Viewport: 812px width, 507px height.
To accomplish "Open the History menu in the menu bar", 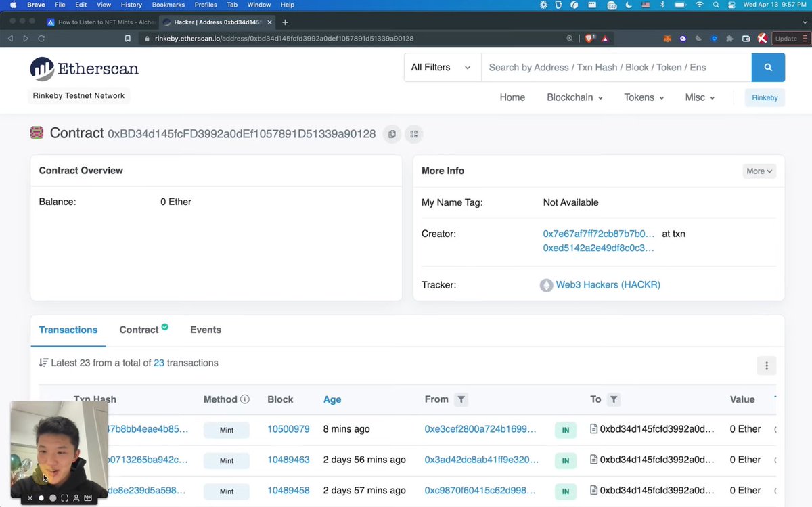I will pos(131,5).
